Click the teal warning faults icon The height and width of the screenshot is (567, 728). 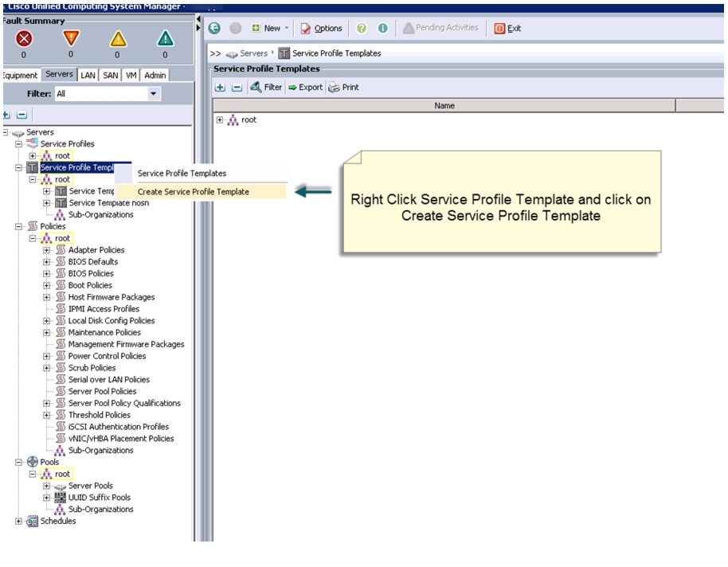click(x=165, y=38)
